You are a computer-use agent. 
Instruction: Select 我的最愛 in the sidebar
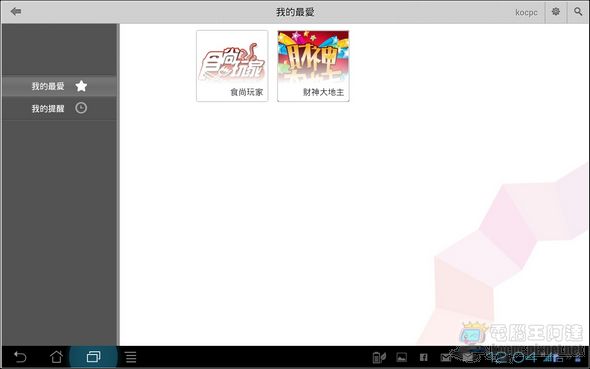pos(59,86)
